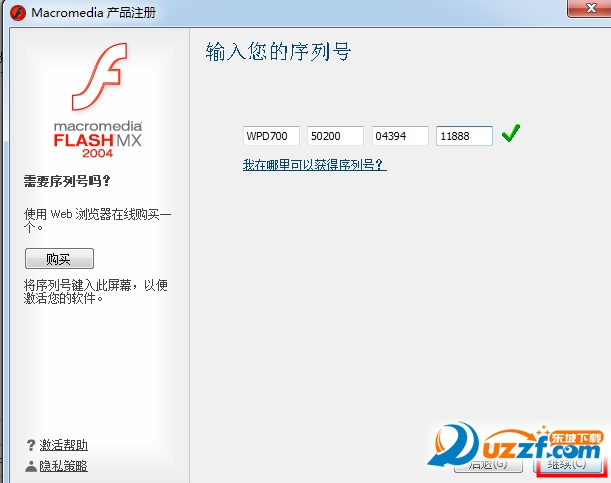Click the 使用 Web 浏览器在线购买一个 text
611x483 pixels.
(x=97, y=220)
